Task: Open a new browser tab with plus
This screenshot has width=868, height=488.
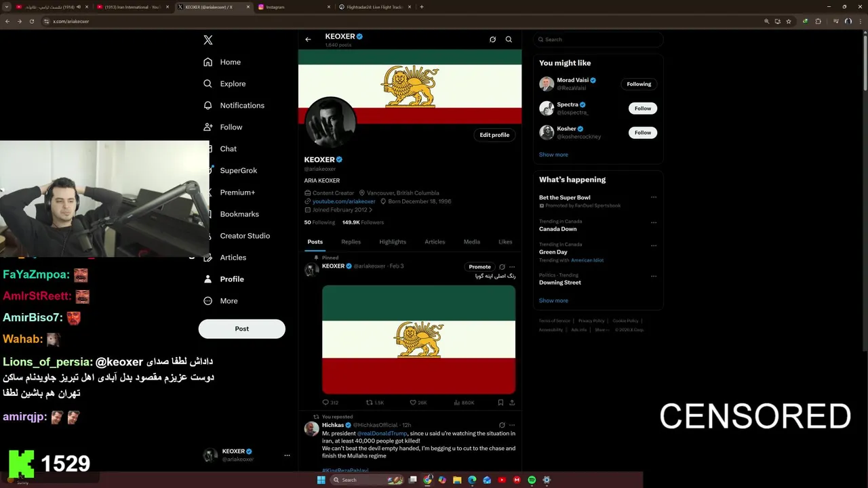Action: pos(422,7)
